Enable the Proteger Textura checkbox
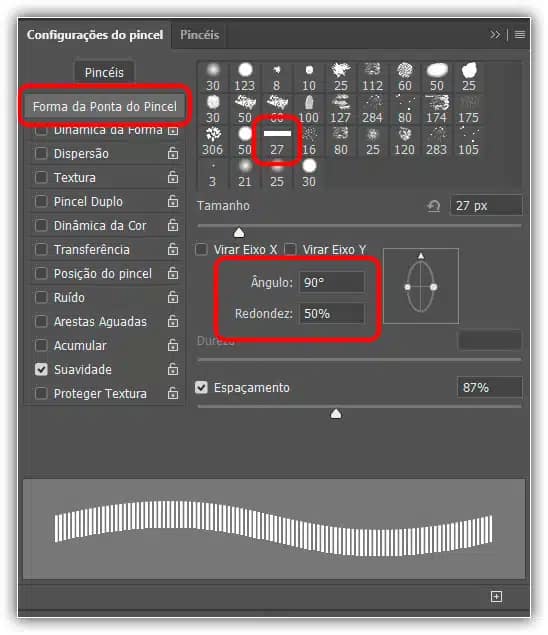The width and height of the screenshot is (548, 635). click(41, 393)
